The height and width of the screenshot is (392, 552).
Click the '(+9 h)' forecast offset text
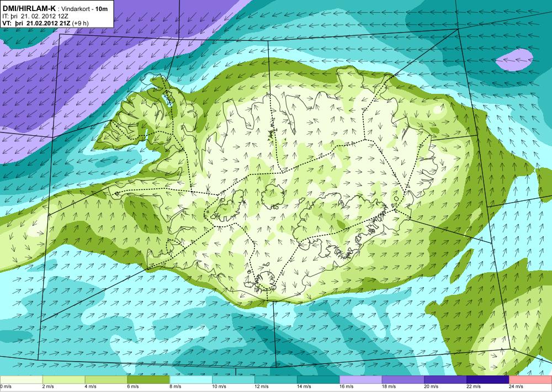81,23
